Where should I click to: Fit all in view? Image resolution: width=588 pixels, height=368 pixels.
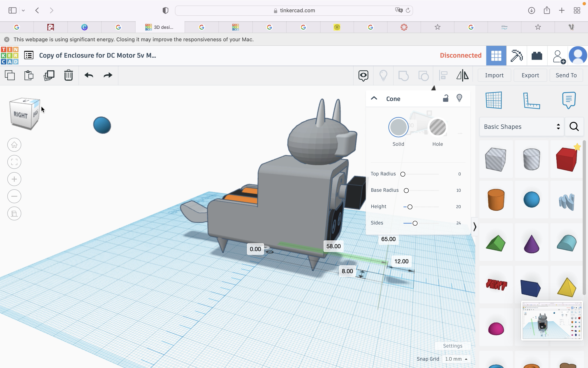click(14, 162)
